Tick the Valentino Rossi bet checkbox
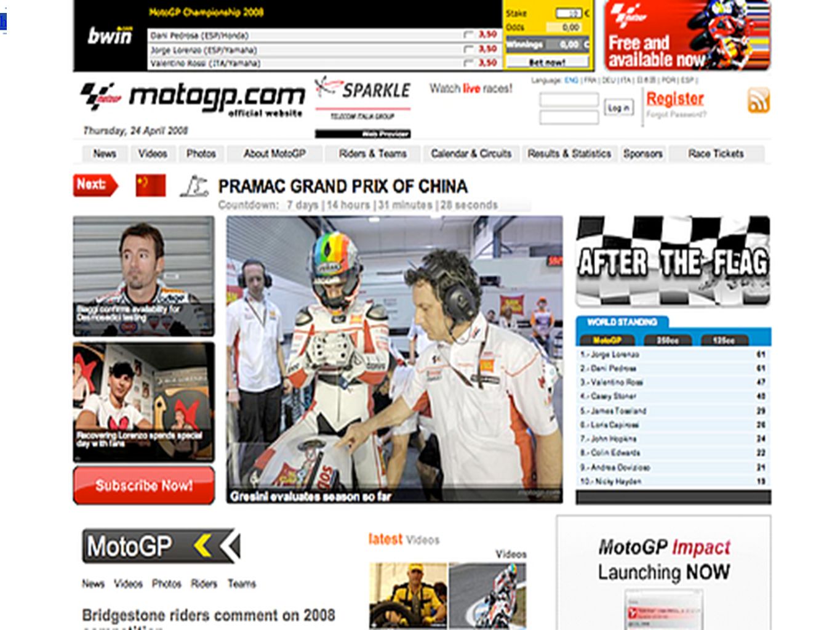Viewport: 840px width, 630px height. tap(469, 63)
